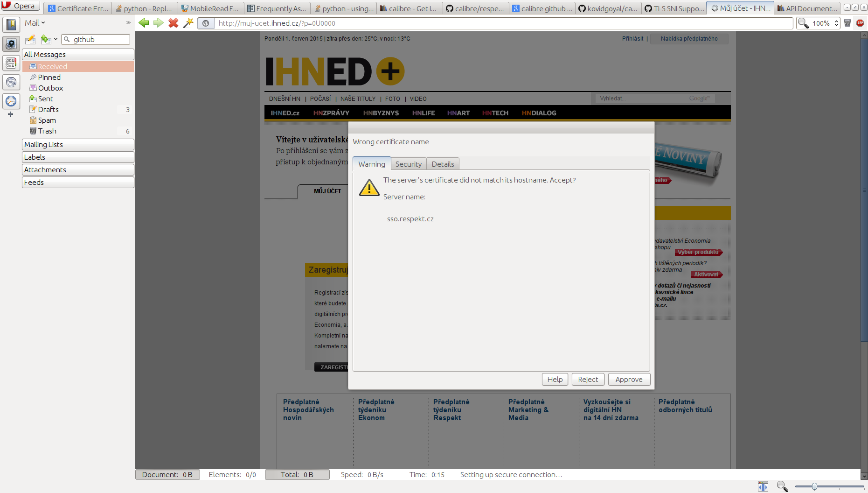Image resolution: width=868 pixels, height=493 pixels.
Task: Expand the All Messages section
Action: point(78,55)
